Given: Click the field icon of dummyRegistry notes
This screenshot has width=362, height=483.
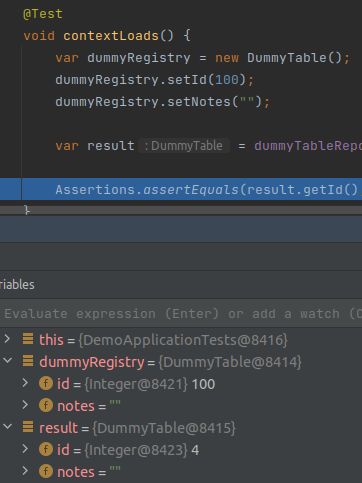Looking at the screenshot, I should (x=46, y=405).
